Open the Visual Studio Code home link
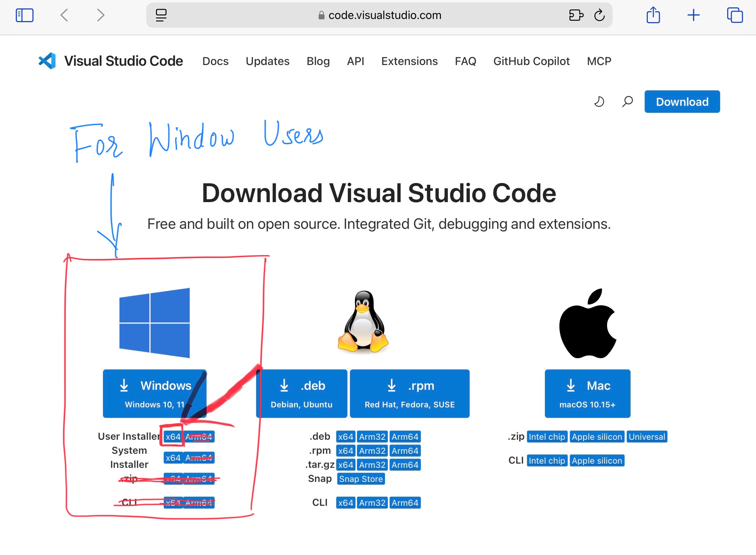 [x=123, y=61]
